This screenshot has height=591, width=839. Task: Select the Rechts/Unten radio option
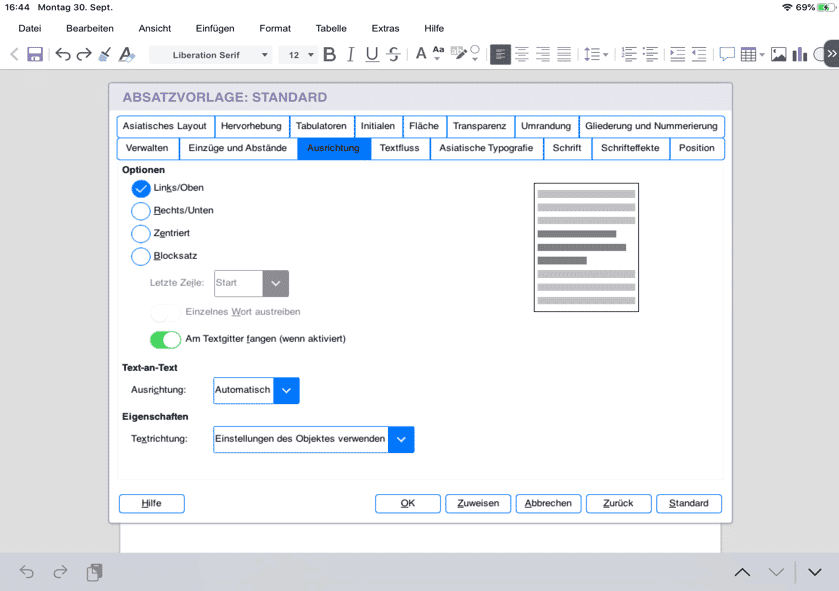click(141, 211)
